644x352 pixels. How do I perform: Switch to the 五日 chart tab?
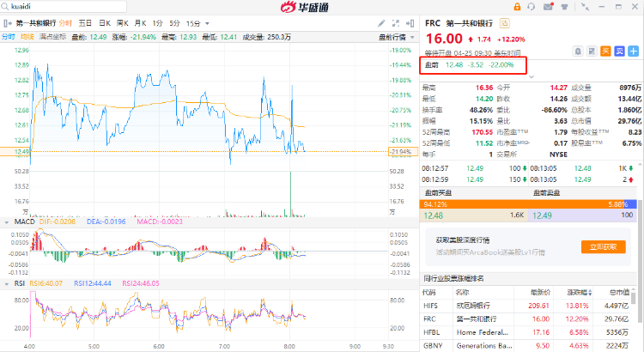[x=85, y=23]
